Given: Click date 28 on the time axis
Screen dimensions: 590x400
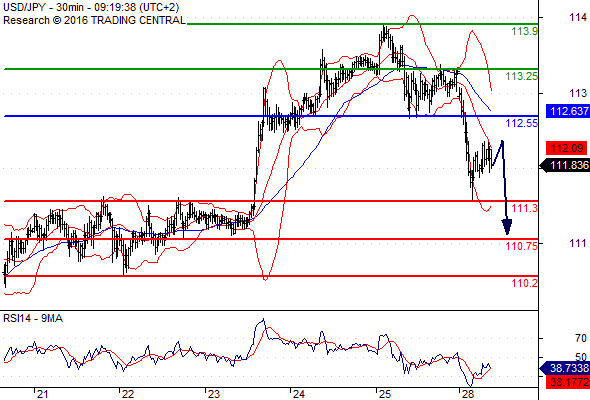Looking at the screenshot, I should coord(468,394).
